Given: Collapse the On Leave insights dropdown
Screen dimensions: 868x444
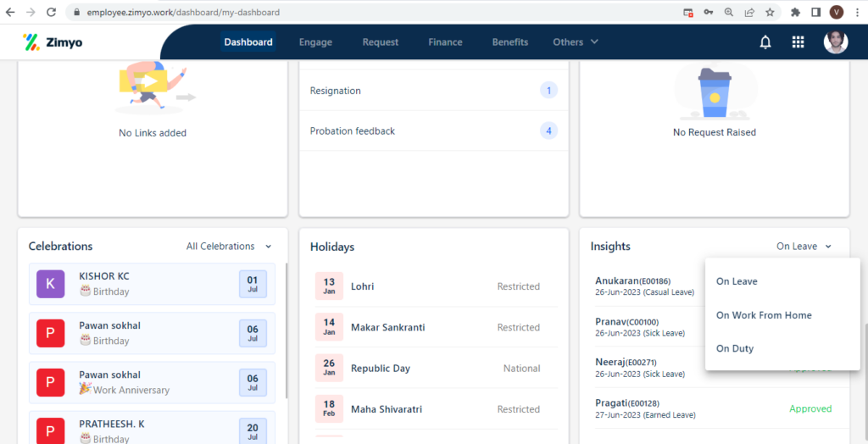Looking at the screenshot, I should coord(804,247).
